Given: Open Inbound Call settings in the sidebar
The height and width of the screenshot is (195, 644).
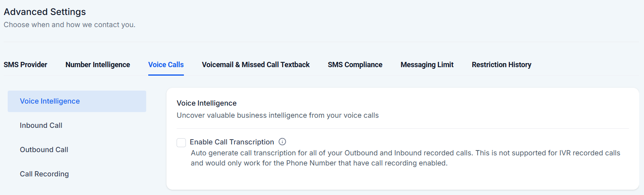Looking at the screenshot, I should tap(41, 125).
